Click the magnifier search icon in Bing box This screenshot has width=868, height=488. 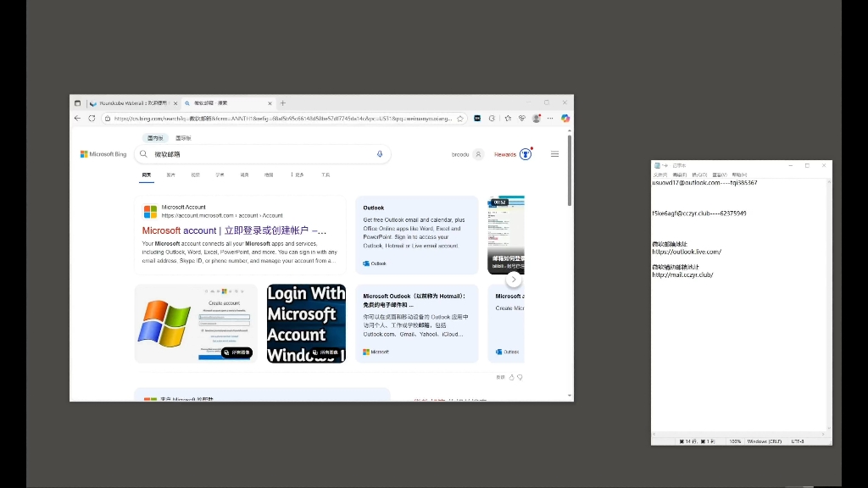pyautogui.click(x=143, y=154)
